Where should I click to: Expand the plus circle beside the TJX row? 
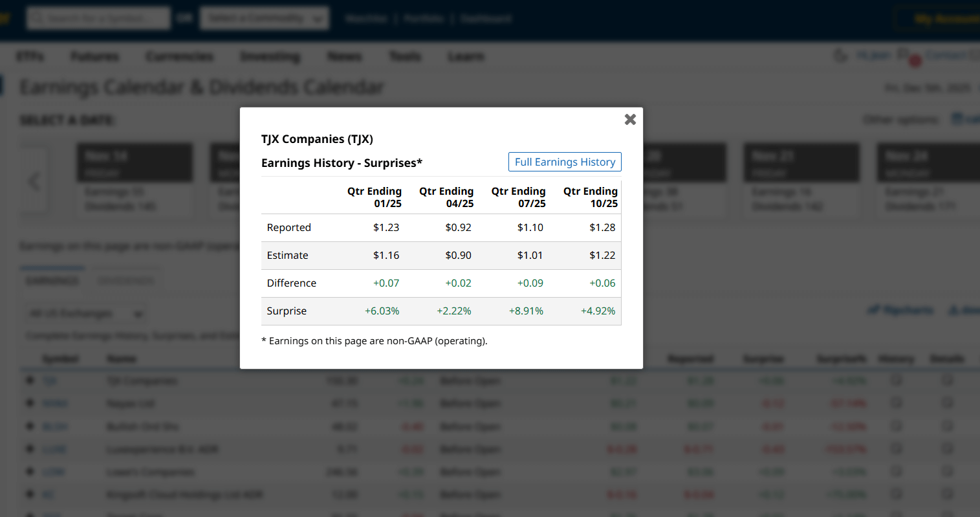[x=29, y=380]
